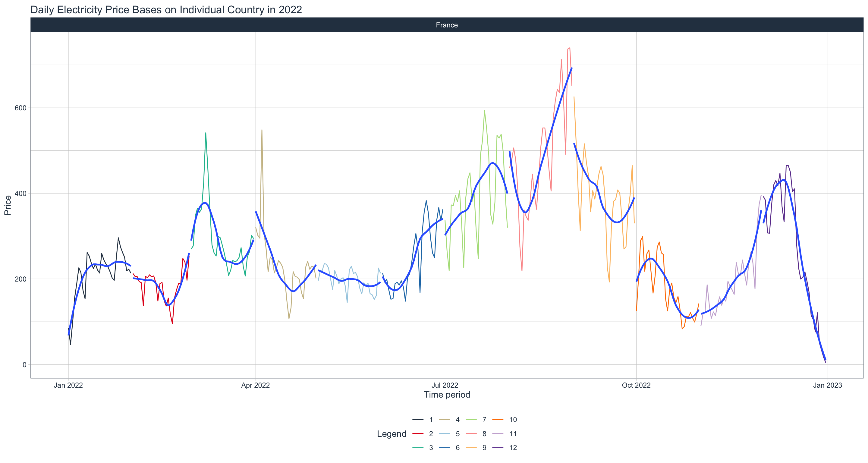This screenshot has width=868, height=463.
Task: Click the chart title text
Action: point(166,10)
